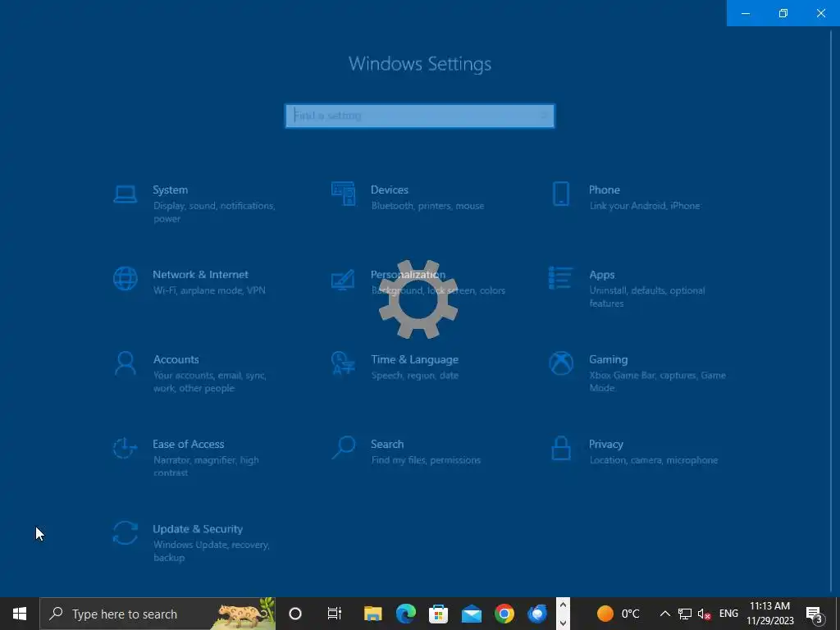840x630 pixels.
Task: Open Task View on taskbar
Action: [x=335, y=614]
